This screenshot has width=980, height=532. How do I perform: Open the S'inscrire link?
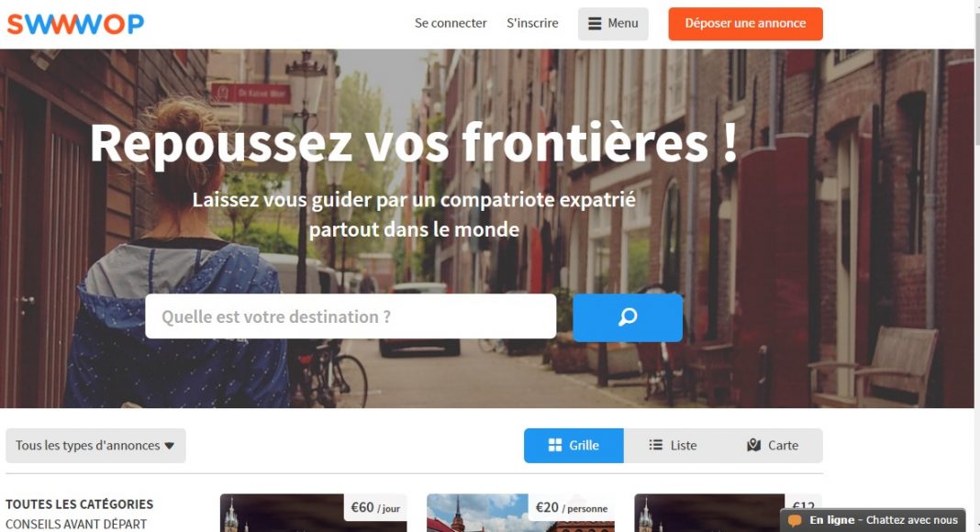tap(532, 23)
